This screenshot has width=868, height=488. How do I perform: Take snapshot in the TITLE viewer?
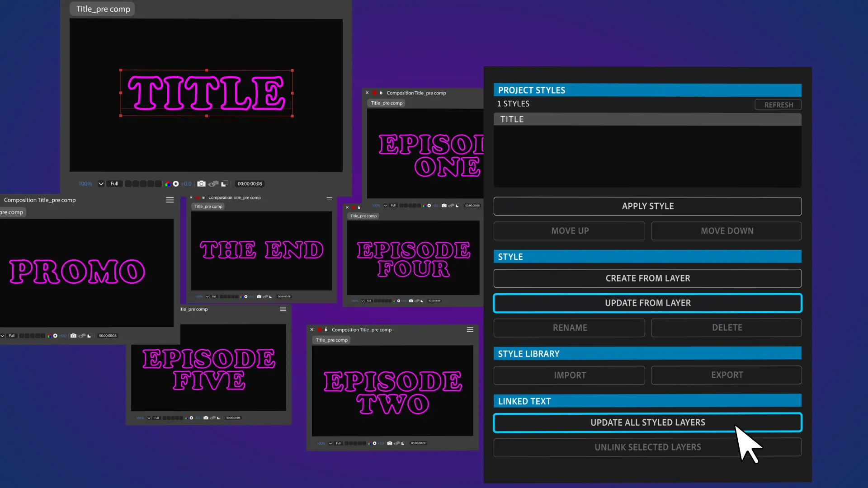202,184
